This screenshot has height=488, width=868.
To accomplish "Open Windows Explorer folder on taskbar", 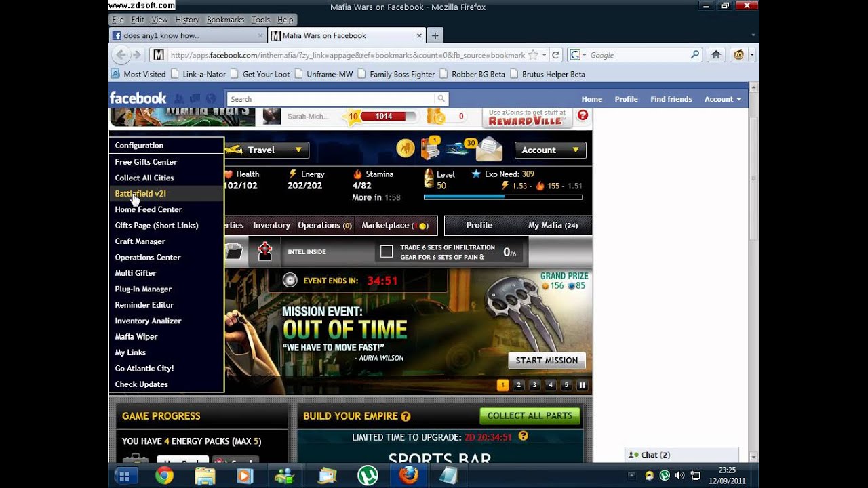I will (205, 476).
